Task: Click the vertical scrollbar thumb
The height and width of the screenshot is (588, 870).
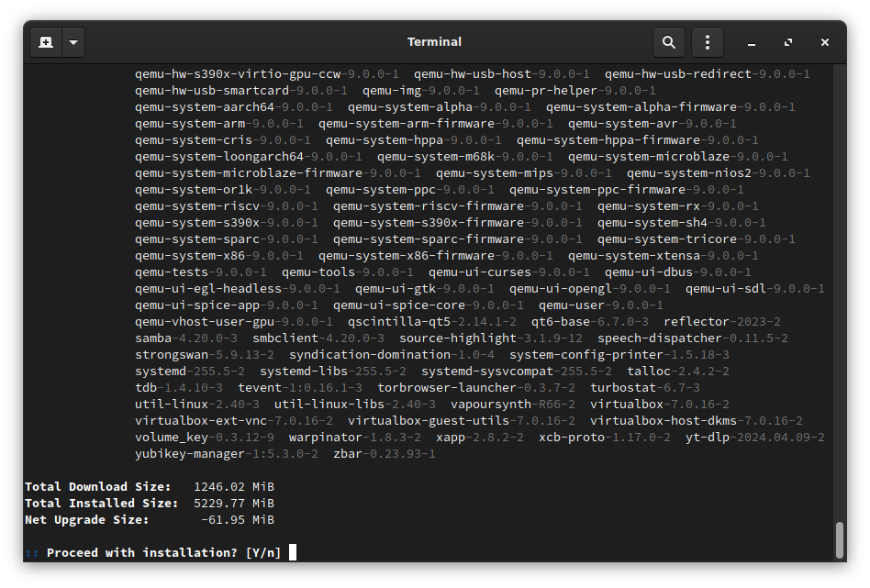Action: [x=839, y=539]
